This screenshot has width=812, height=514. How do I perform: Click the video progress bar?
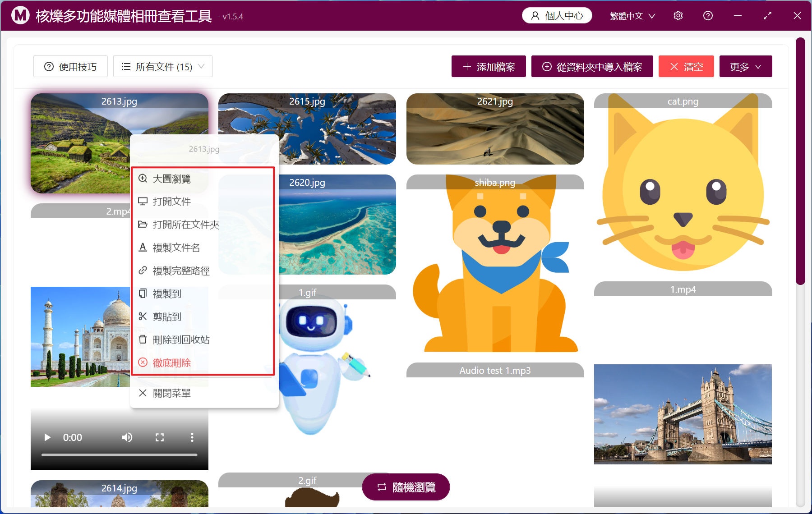click(120, 455)
